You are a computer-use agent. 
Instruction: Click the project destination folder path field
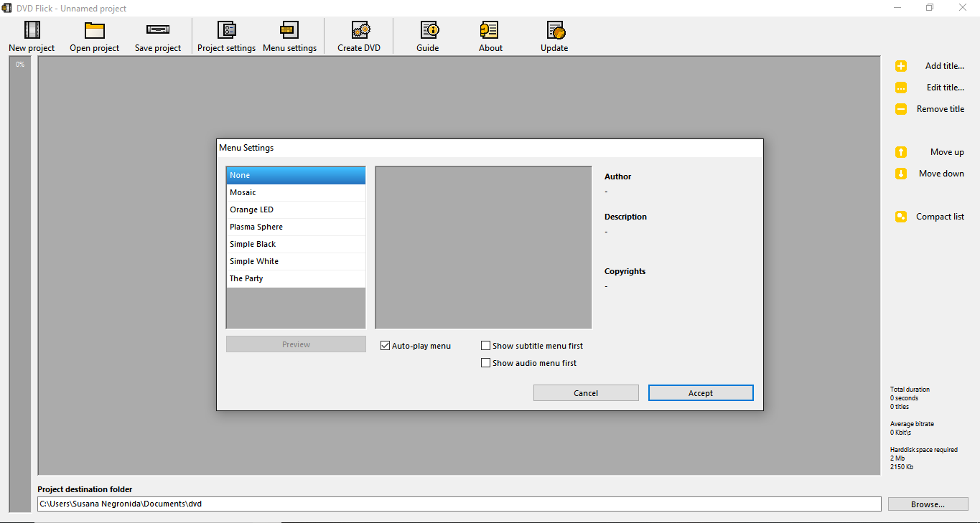pyautogui.click(x=459, y=504)
